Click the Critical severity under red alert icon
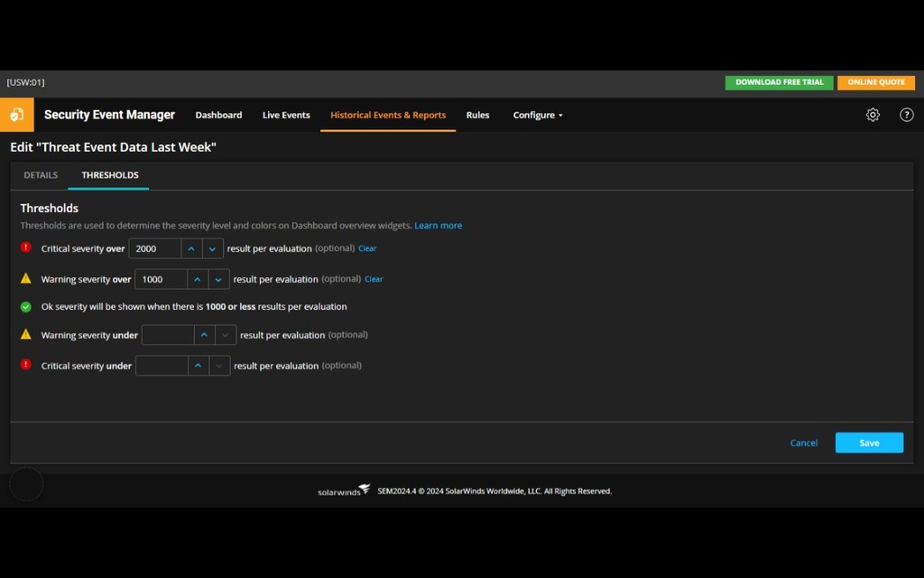 26,364
